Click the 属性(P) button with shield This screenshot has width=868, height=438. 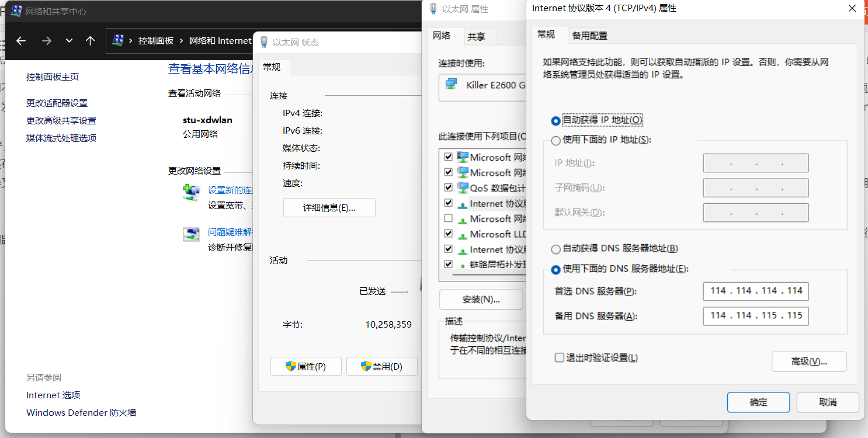(x=306, y=367)
